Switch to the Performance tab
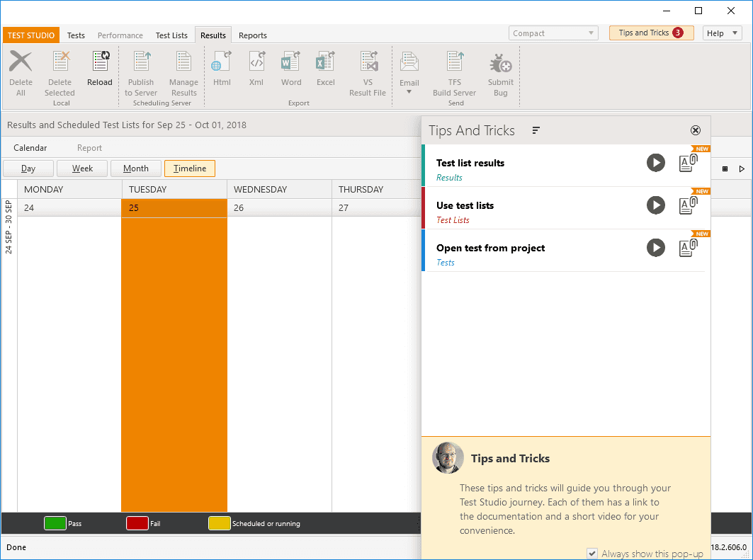The image size is (753, 560). tap(120, 35)
